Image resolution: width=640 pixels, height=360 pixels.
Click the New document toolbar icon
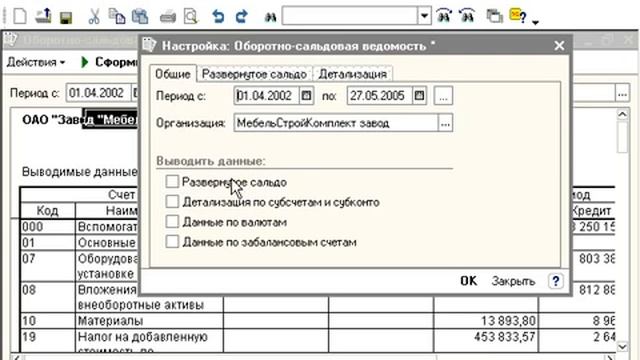click(x=20, y=17)
